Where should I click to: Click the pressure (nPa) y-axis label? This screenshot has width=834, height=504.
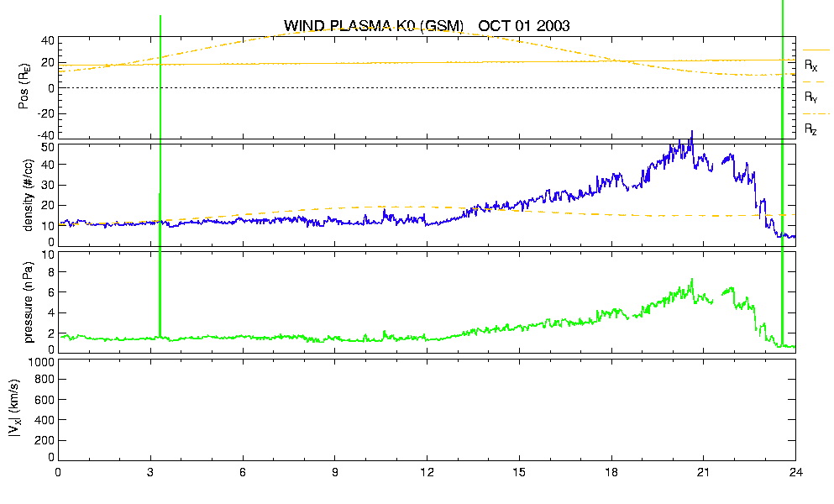point(29,302)
